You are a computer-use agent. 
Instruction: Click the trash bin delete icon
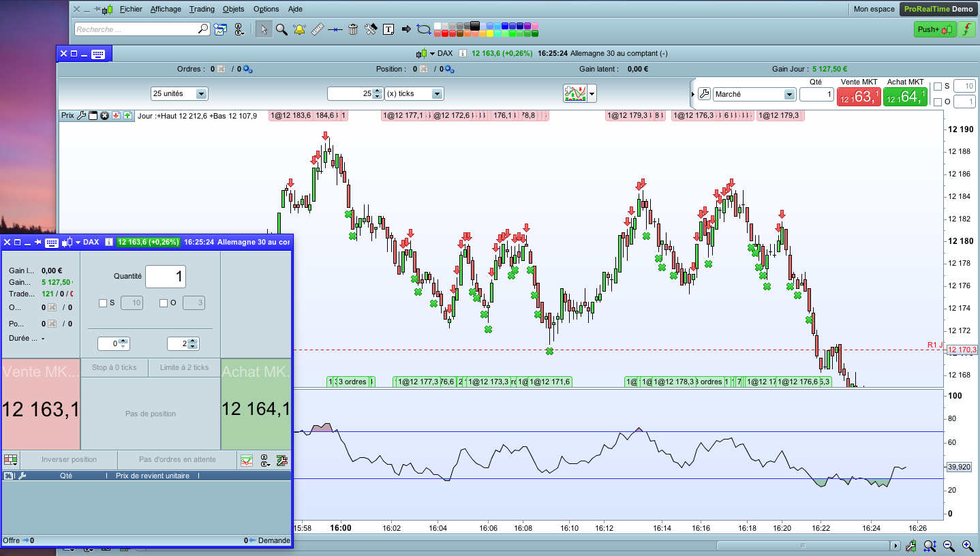(353, 29)
